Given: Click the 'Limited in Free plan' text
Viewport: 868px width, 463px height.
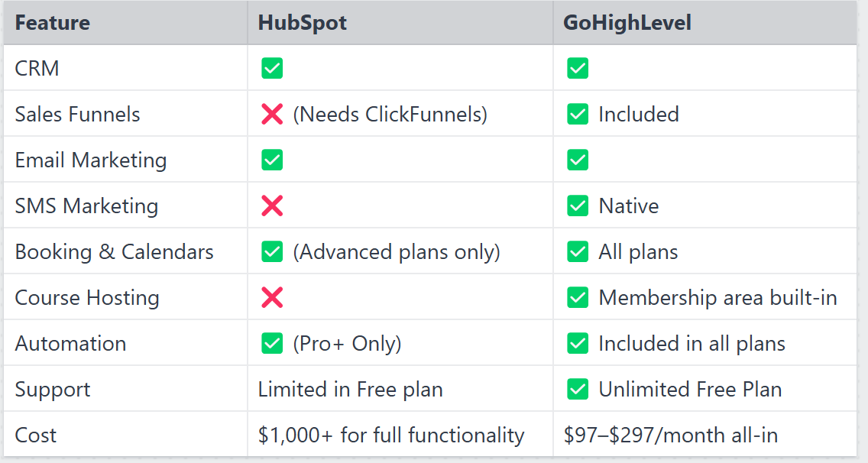Looking at the screenshot, I should pyautogui.click(x=351, y=390).
